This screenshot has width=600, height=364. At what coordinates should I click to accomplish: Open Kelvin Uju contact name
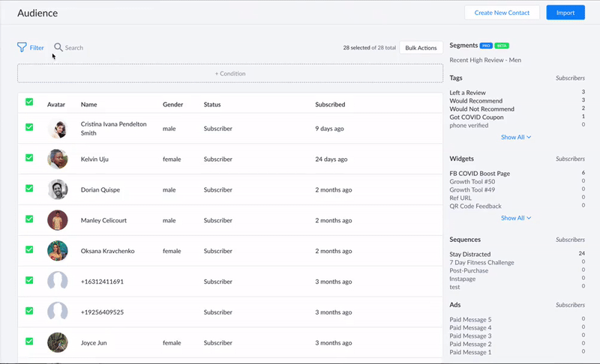(94, 160)
